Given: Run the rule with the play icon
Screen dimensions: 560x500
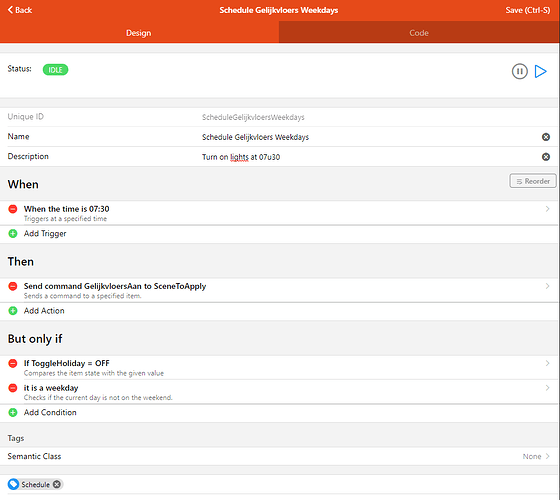Looking at the screenshot, I should coord(540,71).
